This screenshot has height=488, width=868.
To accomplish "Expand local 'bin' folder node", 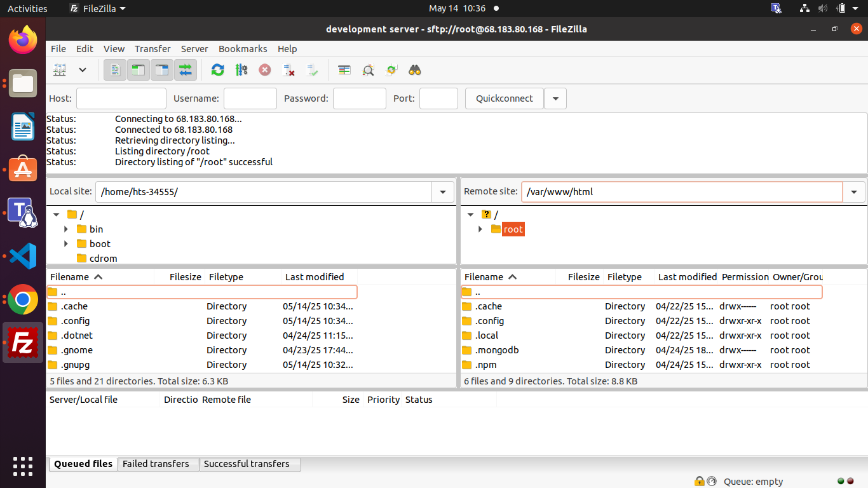I will point(66,229).
